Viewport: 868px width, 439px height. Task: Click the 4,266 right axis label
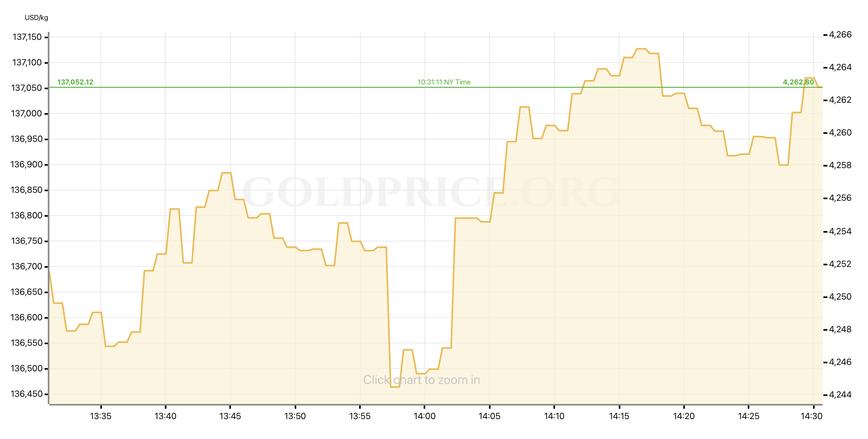(840, 35)
